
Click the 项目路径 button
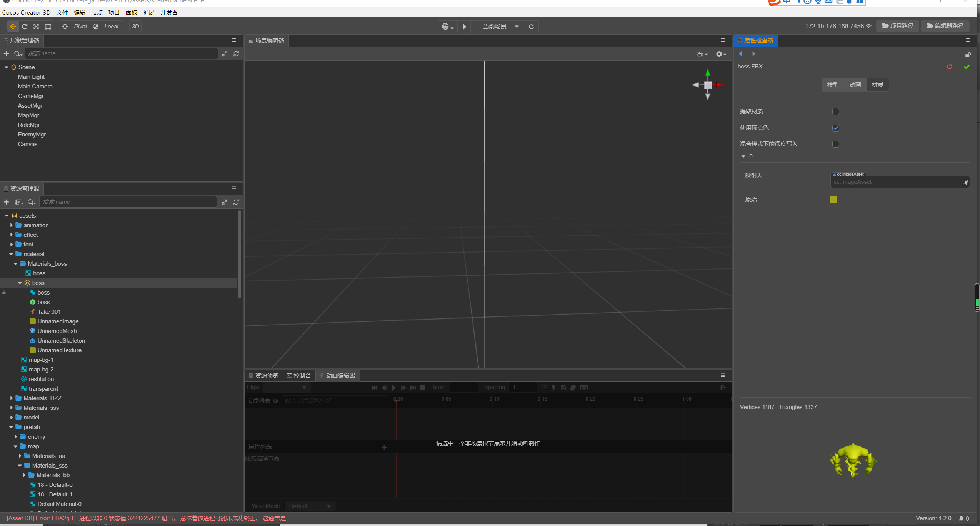tap(897, 26)
